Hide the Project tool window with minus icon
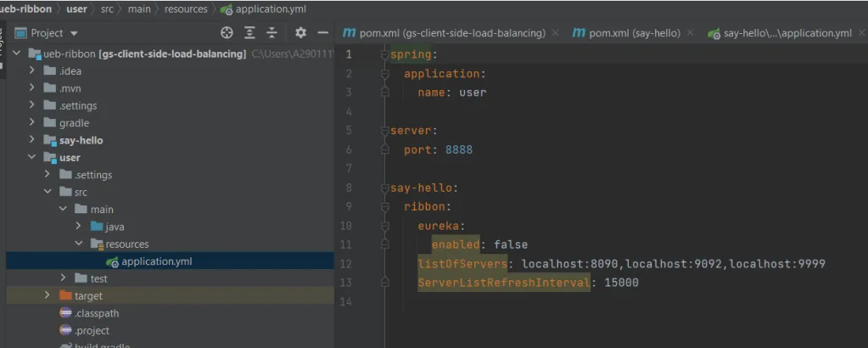The height and width of the screenshot is (348, 868). pos(323,33)
